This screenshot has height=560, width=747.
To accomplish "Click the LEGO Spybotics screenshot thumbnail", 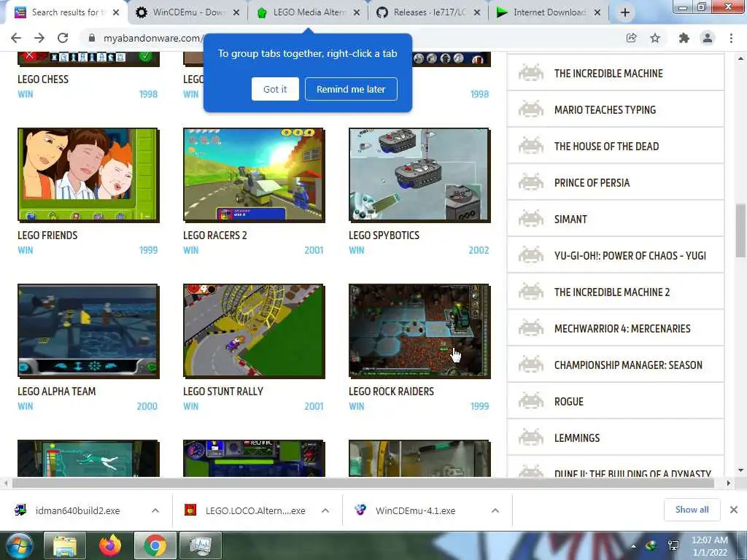I will click(x=419, y=175).
